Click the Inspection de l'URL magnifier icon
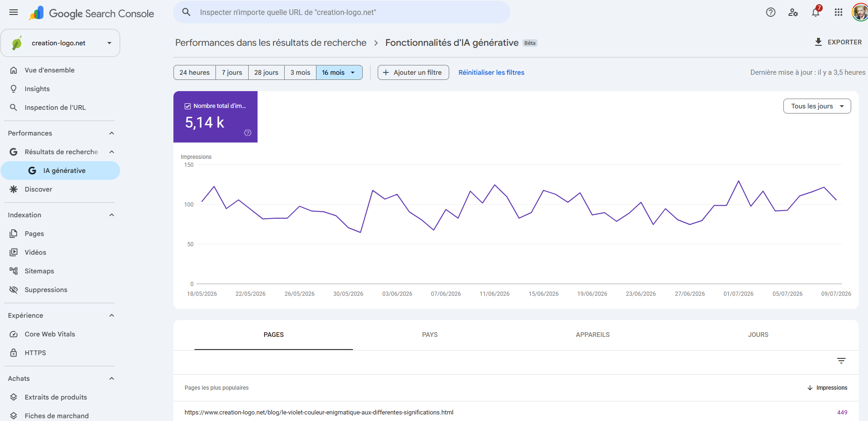Screen dimensions: 868x421 [x=14, y=107]
